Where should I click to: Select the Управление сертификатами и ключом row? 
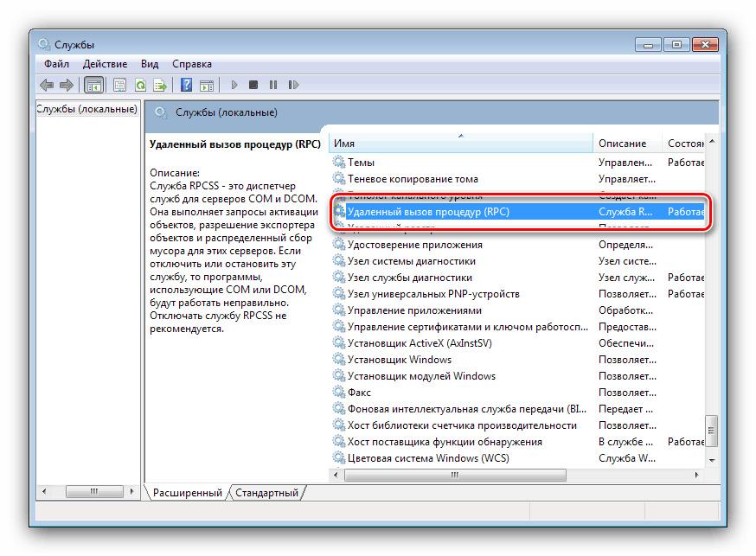point(518,327)
